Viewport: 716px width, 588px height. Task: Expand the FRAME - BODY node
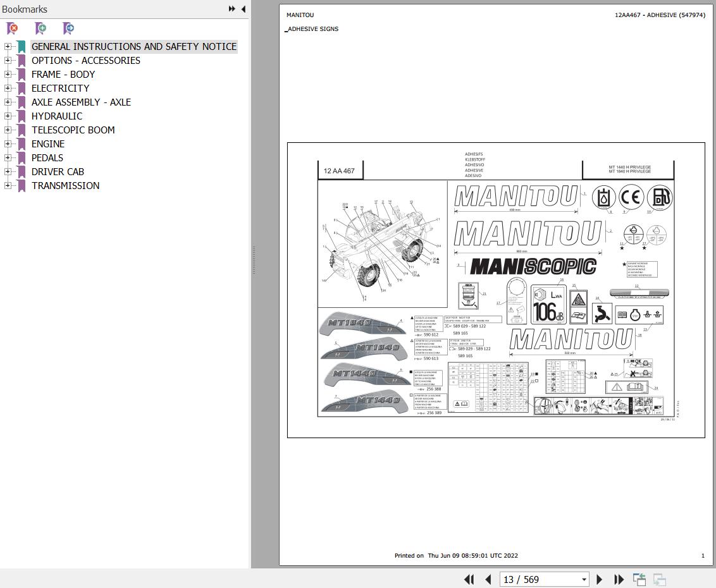coord(8,74)
